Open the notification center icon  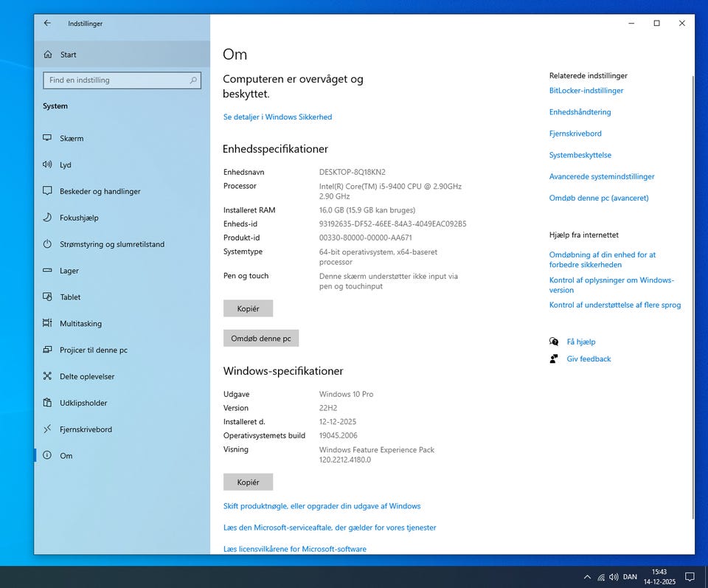[x=690, y=577]
